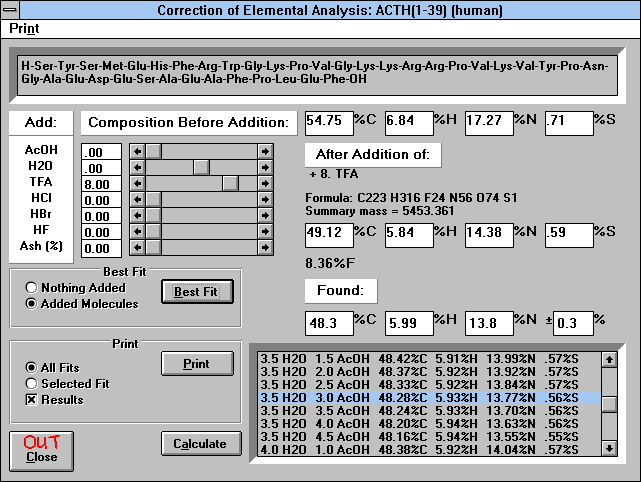Click right arrow of AcOH scrollbar

265,152
